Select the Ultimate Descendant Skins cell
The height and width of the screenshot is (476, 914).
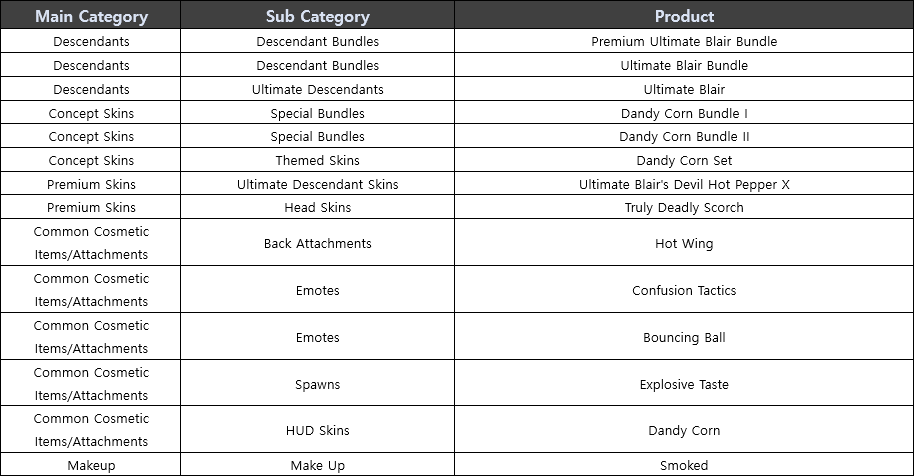click(x=318, y=184)
